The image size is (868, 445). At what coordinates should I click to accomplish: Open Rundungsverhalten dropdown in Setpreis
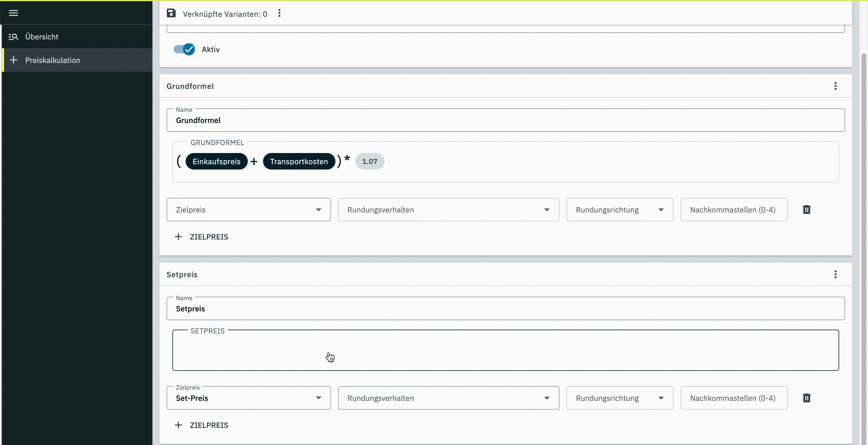(x=448, y=398)
